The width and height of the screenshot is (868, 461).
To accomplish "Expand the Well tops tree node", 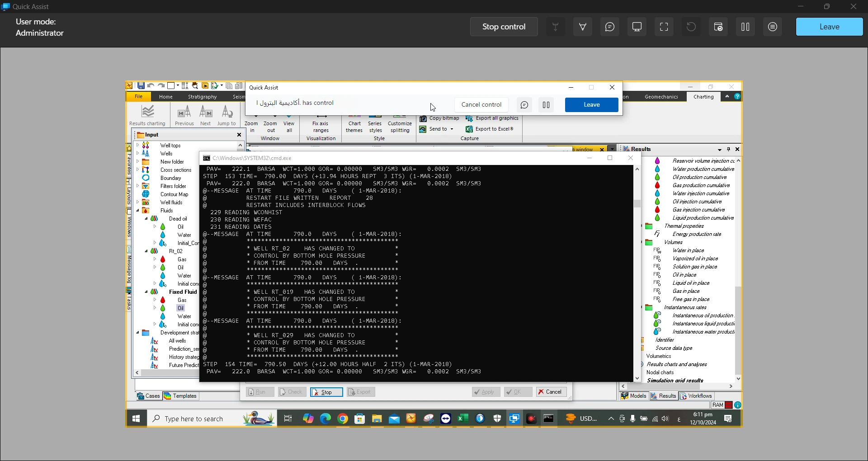I will [x=138, y=146].
